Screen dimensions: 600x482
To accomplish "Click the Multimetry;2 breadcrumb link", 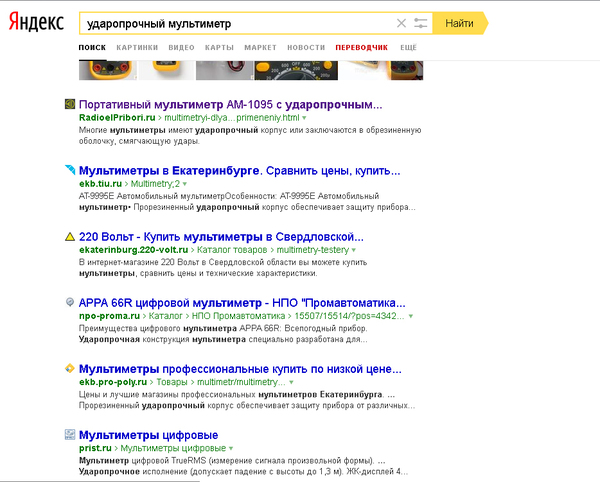I will click(155, 184).
